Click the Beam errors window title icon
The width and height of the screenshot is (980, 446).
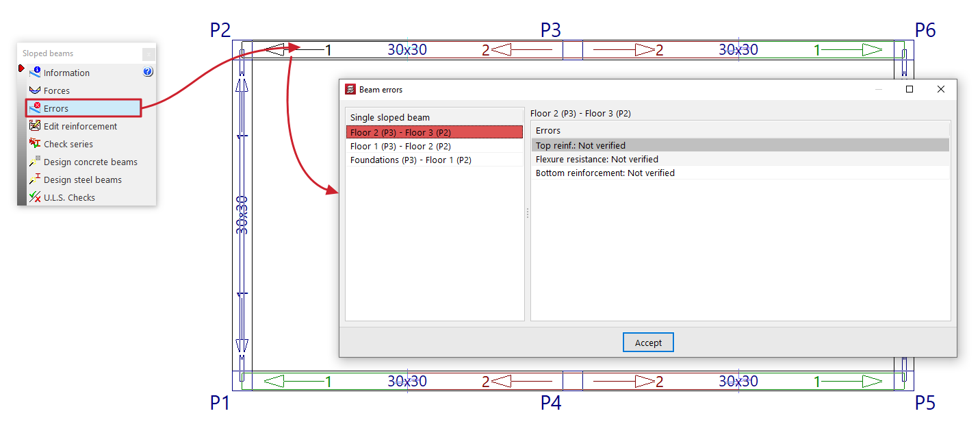[x=350, y=89]
